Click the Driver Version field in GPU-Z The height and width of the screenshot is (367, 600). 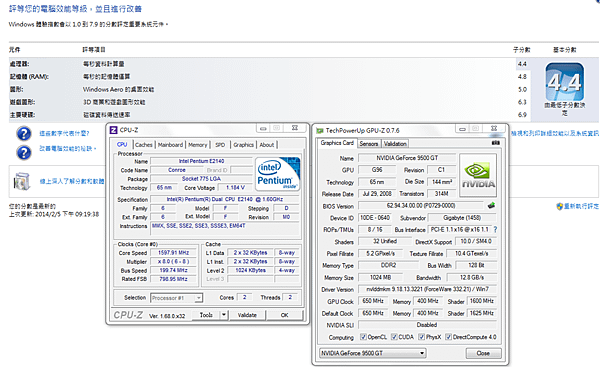pyautogui.click(x=427, y=289)
